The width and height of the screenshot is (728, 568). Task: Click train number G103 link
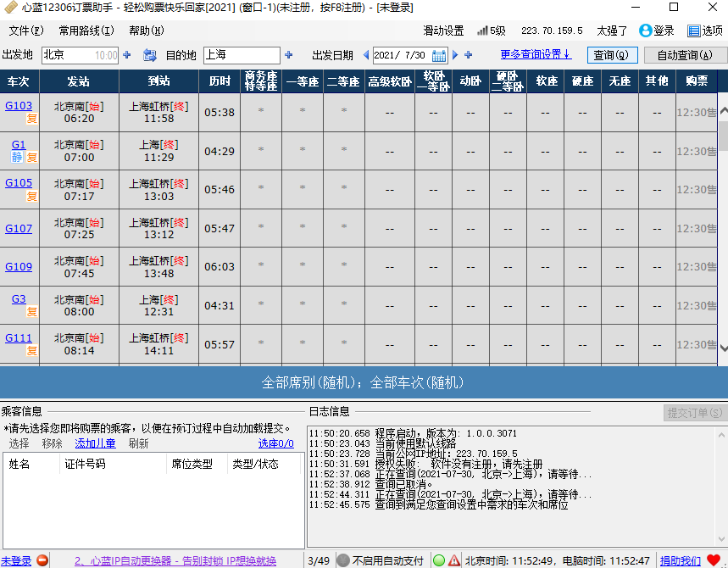pos(19,106)
